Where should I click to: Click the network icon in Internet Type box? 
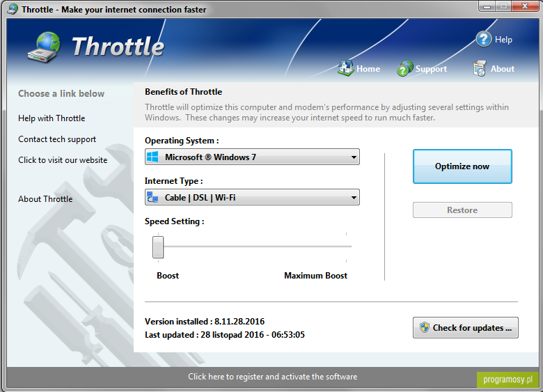[152, 197]
